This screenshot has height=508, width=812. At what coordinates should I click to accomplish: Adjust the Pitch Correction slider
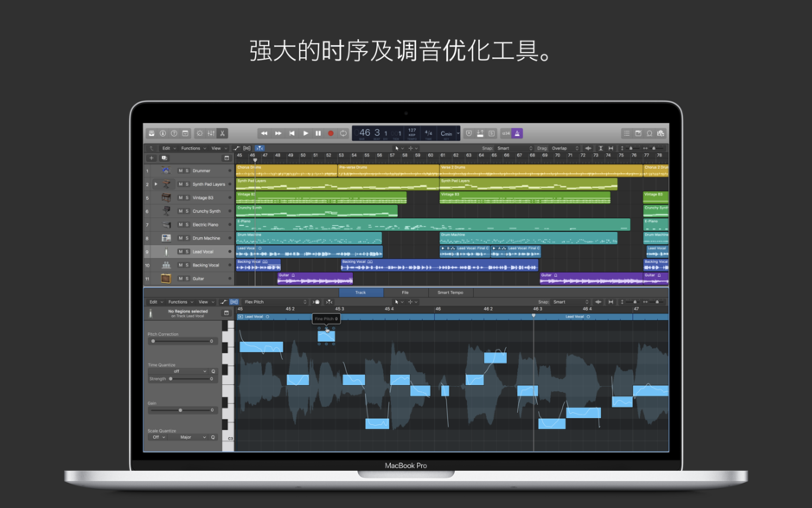click(x=182, y=340)
